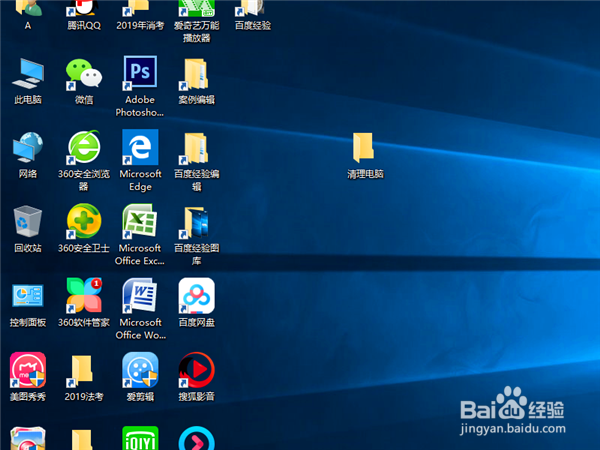Viewport: 600px width, 450px height.
Task: Click the green iQIYI app icon
Action: 140,438
